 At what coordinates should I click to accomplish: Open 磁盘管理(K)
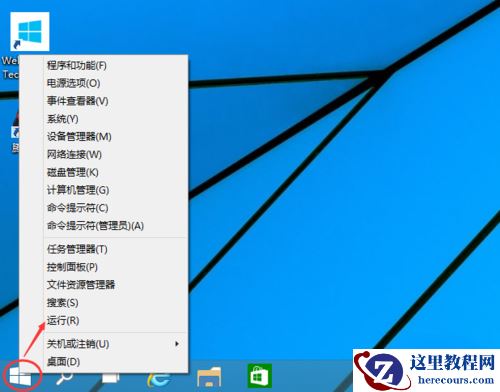[104, 172]
